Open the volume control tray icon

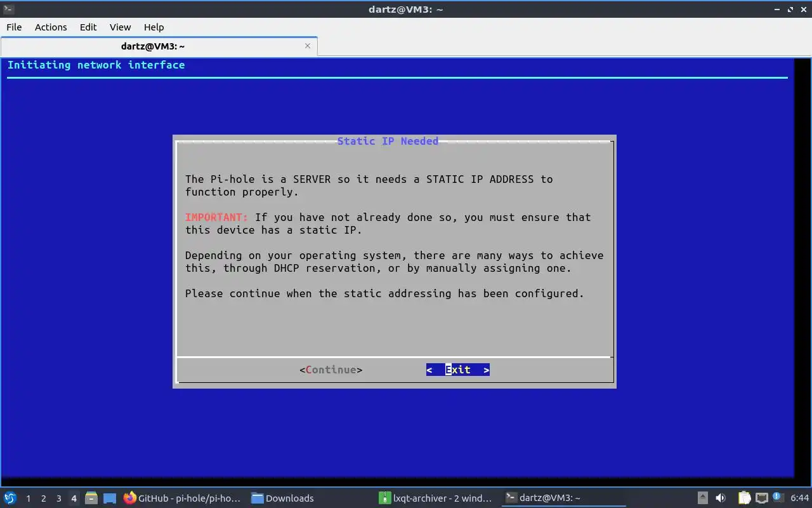721,498
